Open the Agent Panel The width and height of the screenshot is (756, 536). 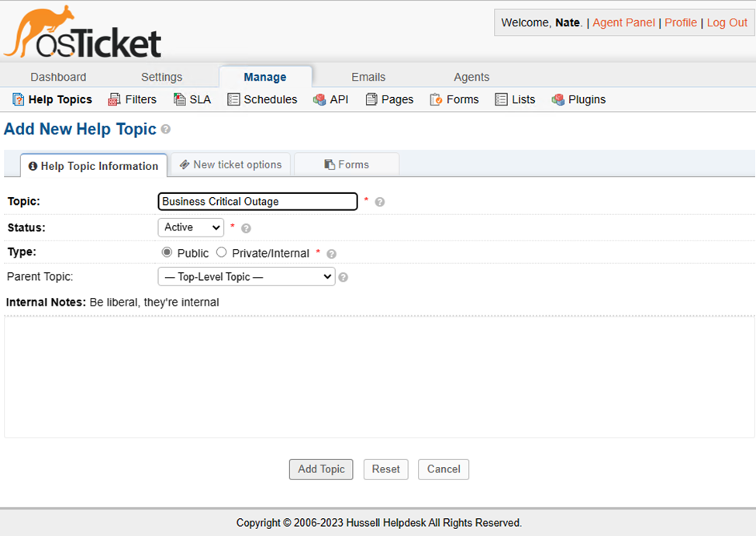(x=623, y=22)
